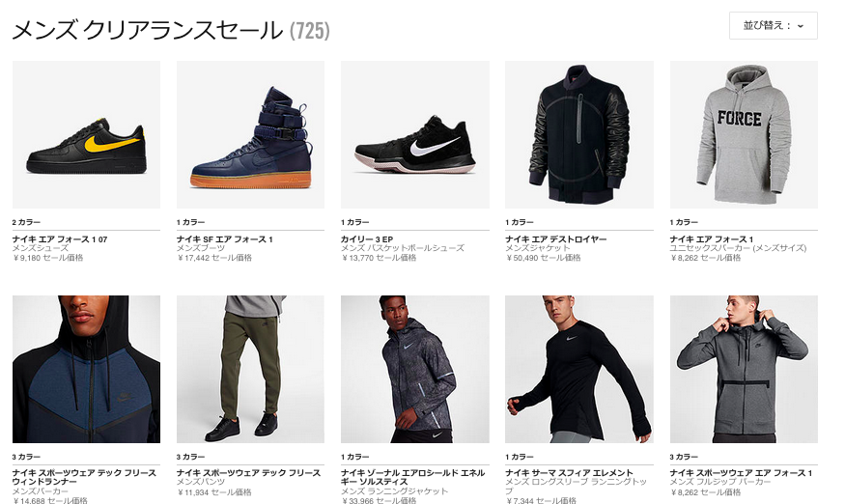Open the カイリー 3 EP product link
The width and height of the screenshot is (845, 504).
367,239
